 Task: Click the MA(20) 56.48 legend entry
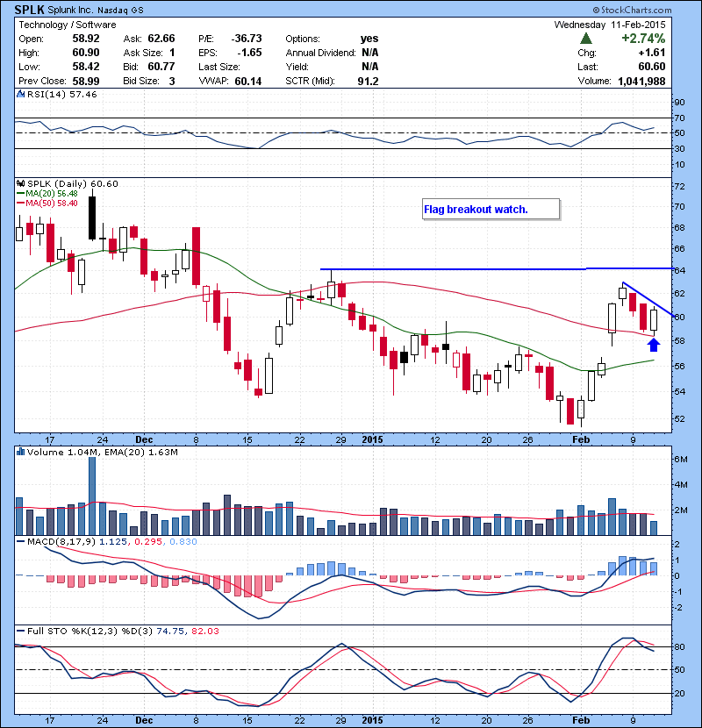coord(47,194)
